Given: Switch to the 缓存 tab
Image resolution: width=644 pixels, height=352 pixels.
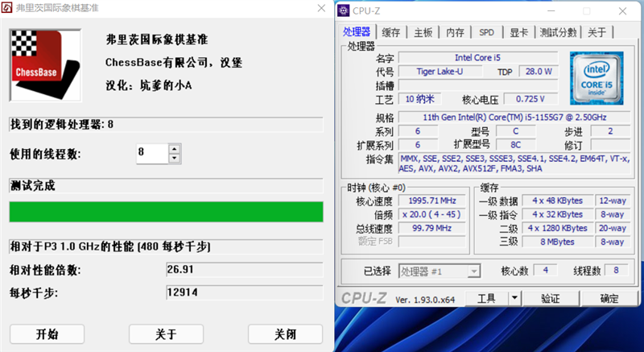Looking at the screenshot, I should pos(391,32).
